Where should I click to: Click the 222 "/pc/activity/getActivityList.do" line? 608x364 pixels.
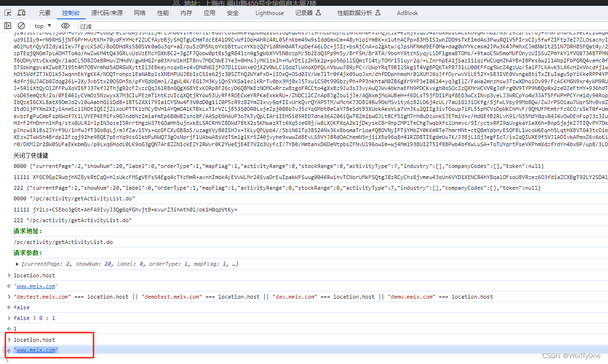click(73, 220)
